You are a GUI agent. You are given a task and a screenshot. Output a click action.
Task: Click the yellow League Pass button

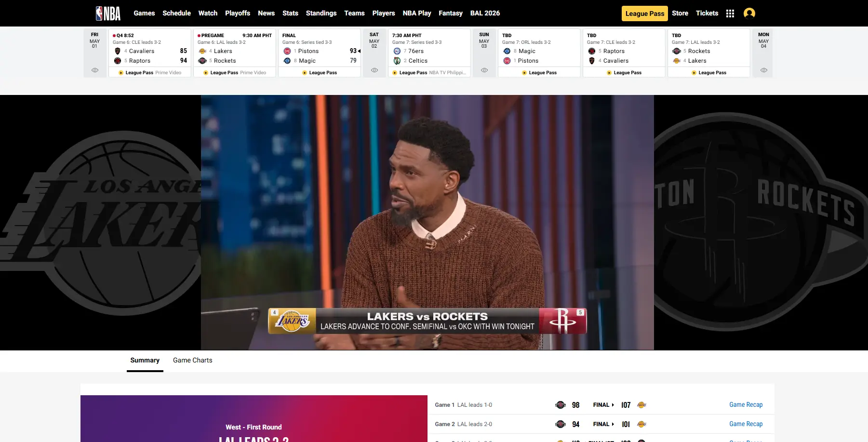645,13
